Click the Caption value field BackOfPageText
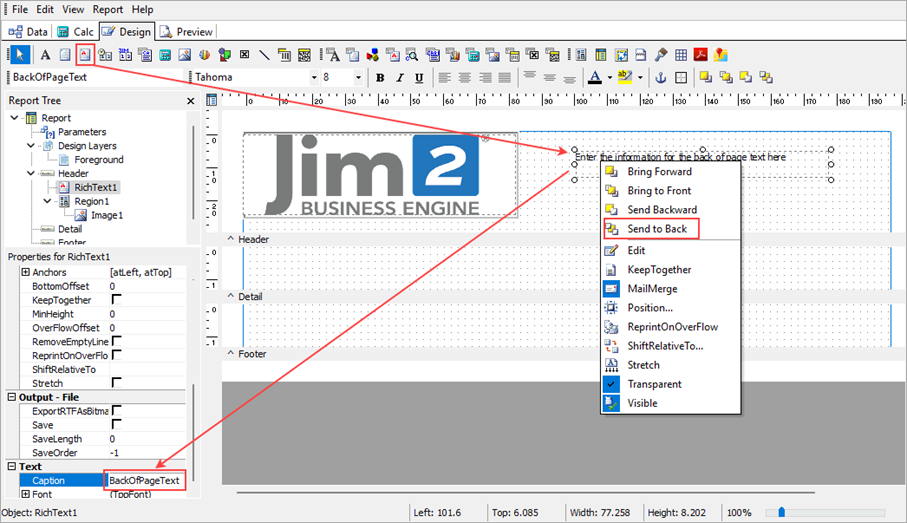Viewport: 907px width, 523px height. tap(144, 481)
